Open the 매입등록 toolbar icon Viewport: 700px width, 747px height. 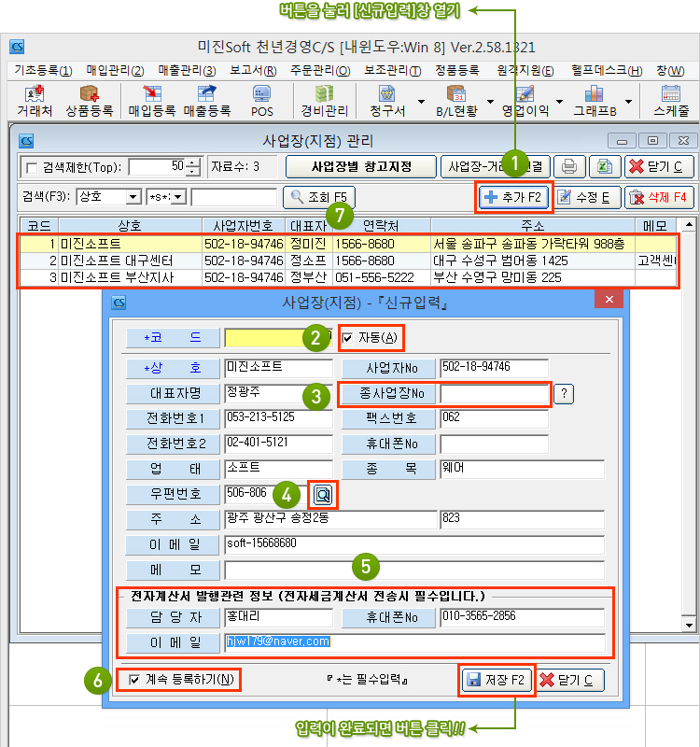tap(152, 102)
